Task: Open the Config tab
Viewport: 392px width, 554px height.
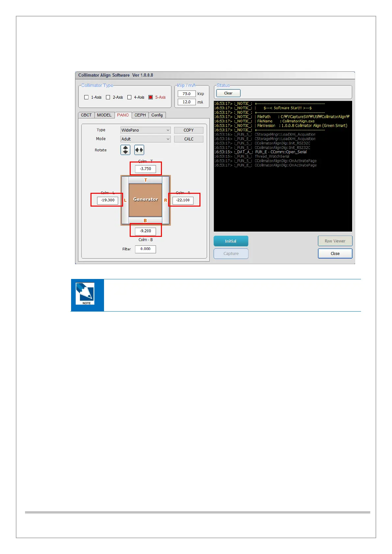Action: point(157,115)
